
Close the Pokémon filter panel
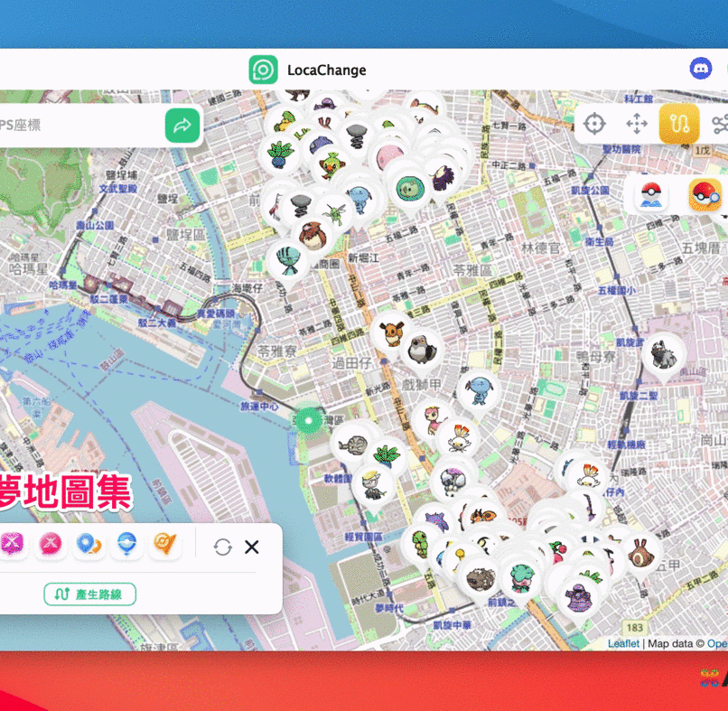tap(252, 547)
